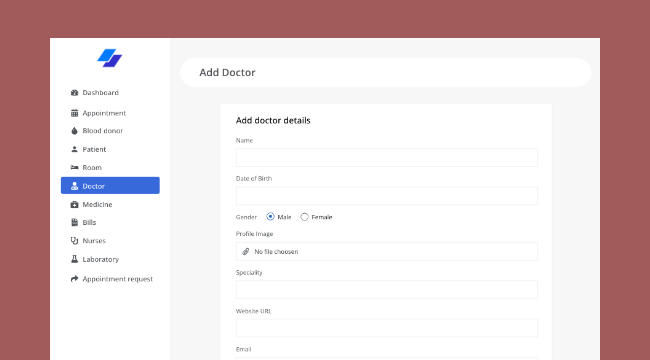Click the Patient person icon
Image resolution: width=650 pixels, height=360 pixels.
pyautogui.click(x=74, y=149)
